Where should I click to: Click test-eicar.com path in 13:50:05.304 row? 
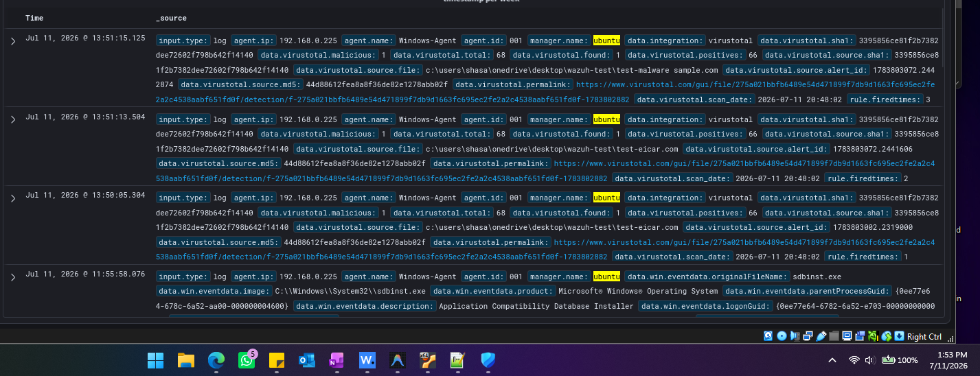coord(552,228)
